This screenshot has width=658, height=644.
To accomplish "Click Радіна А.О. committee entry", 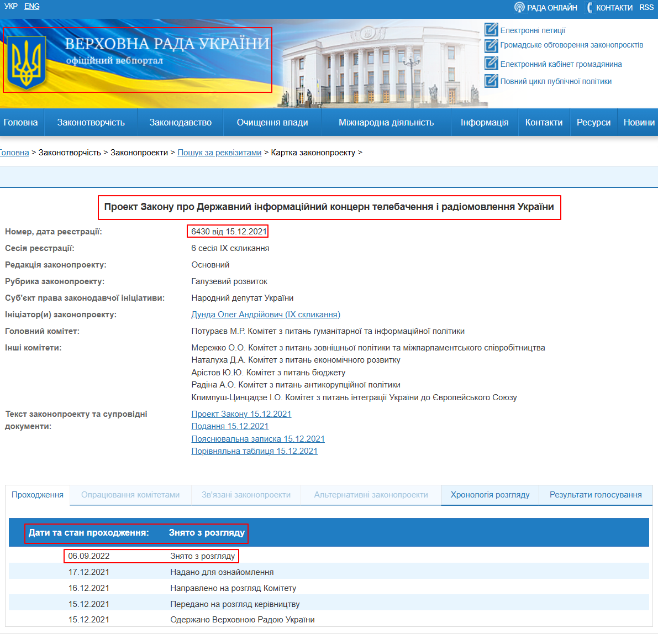I will [296, 385].
